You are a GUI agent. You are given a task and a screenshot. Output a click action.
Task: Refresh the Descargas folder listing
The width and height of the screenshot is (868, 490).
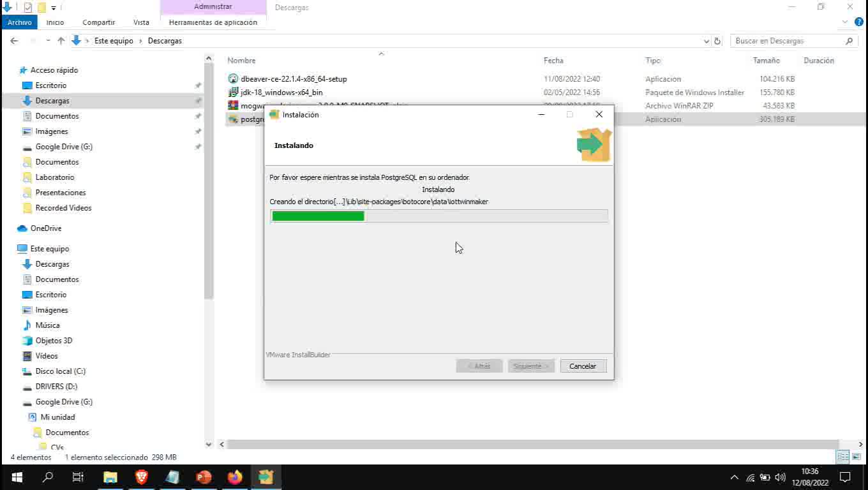coord(717,41)
